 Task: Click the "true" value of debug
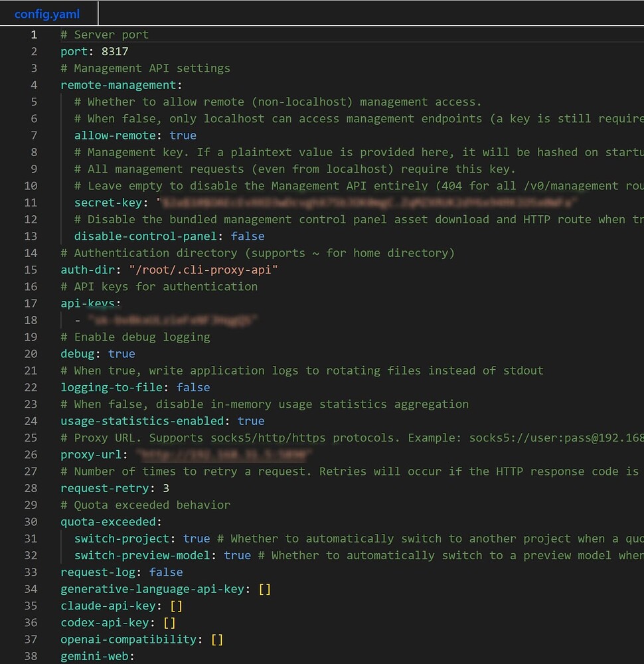121,354
